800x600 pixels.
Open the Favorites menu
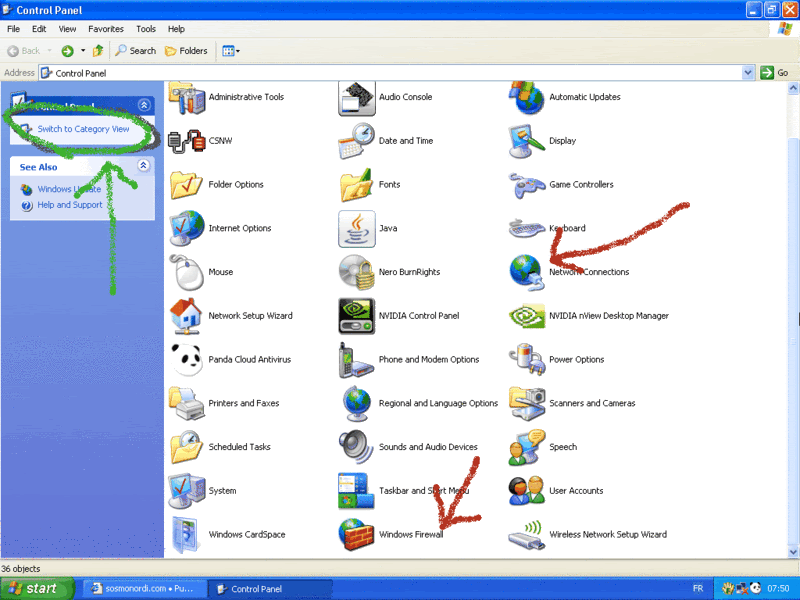tap(106, 29)
